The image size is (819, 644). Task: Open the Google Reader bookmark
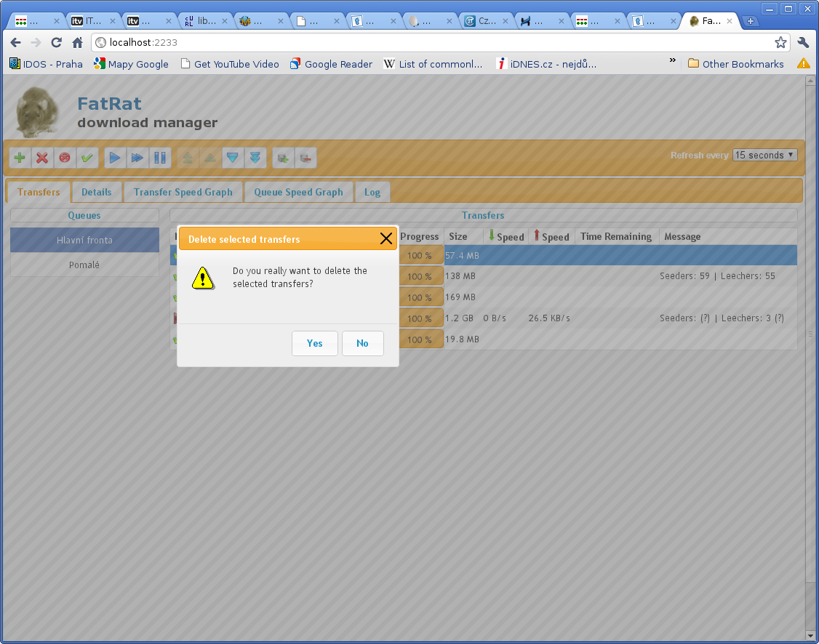click(x=331, y=64)
